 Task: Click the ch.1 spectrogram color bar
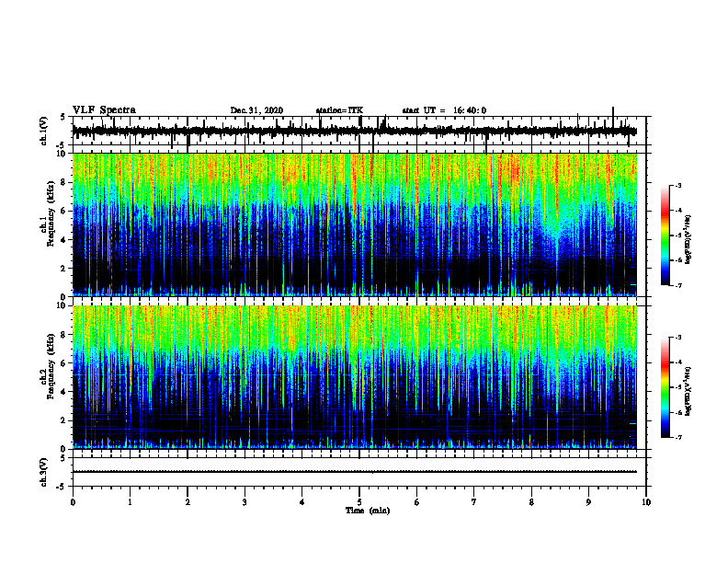point(665,236)
